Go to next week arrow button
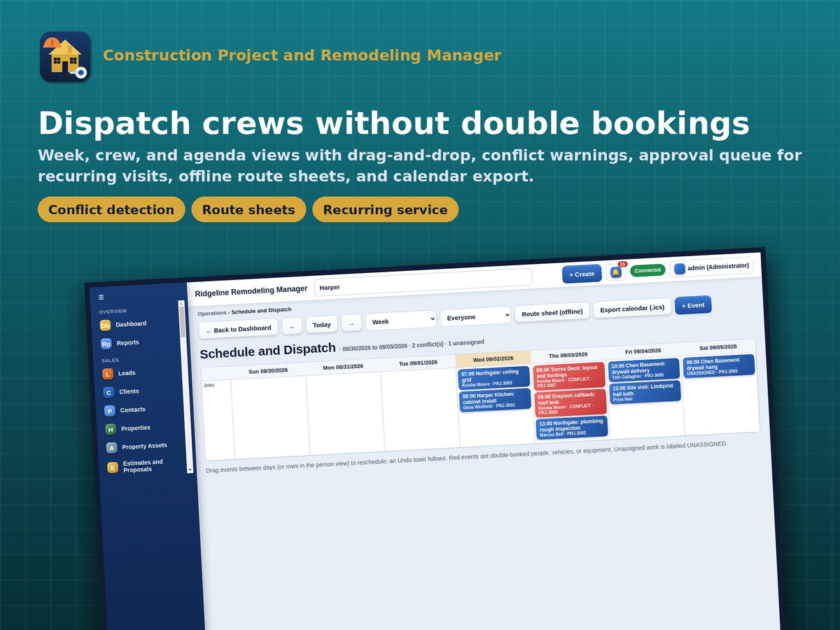Viewport: 840px width, 630px height. point(352,323)
